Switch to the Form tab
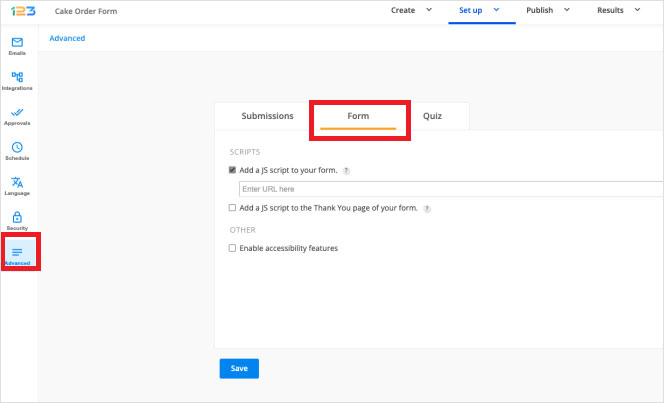 point(358,116)
